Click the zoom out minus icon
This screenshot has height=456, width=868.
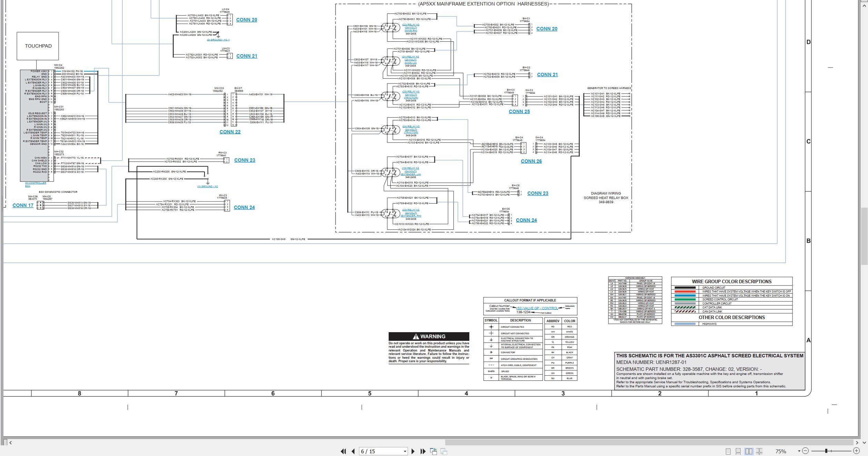click(x=805, y=451)
